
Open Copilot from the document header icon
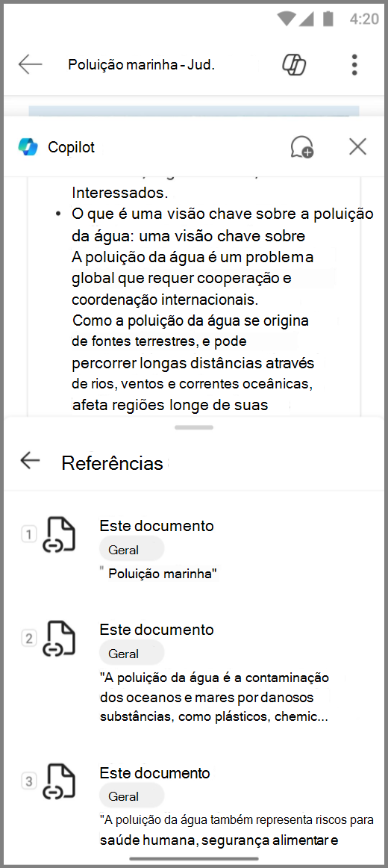click(x=294, y=65)
